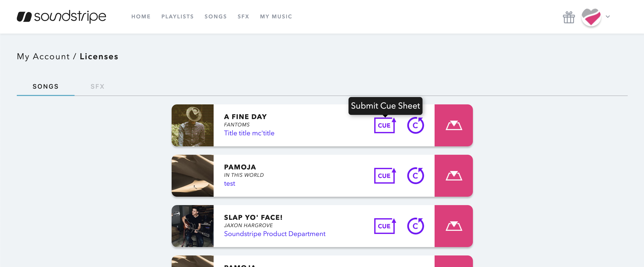The image size is (644, 267).
Task: Open the Soundstripe Product Department link
Action: click(275, 234)
